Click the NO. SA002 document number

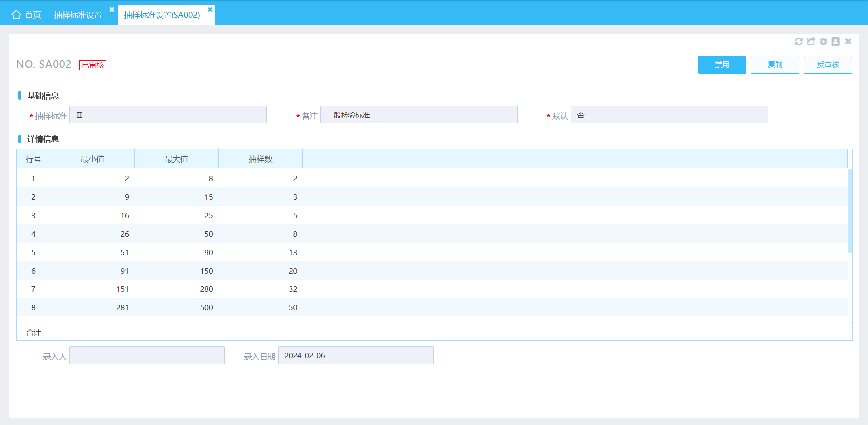pos(44,64)
